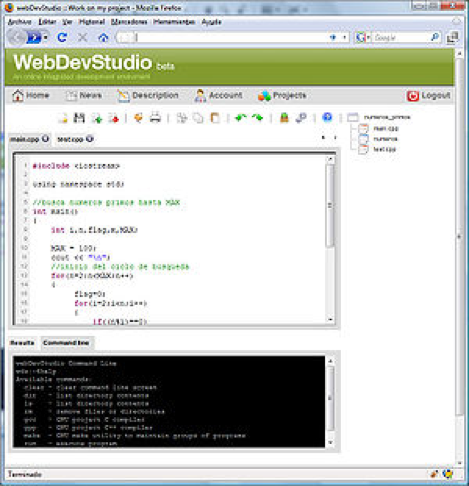The width and height of the screenshot is (469, 486).
Task: Click the icon right of the search box
Action: coord(452,37)
